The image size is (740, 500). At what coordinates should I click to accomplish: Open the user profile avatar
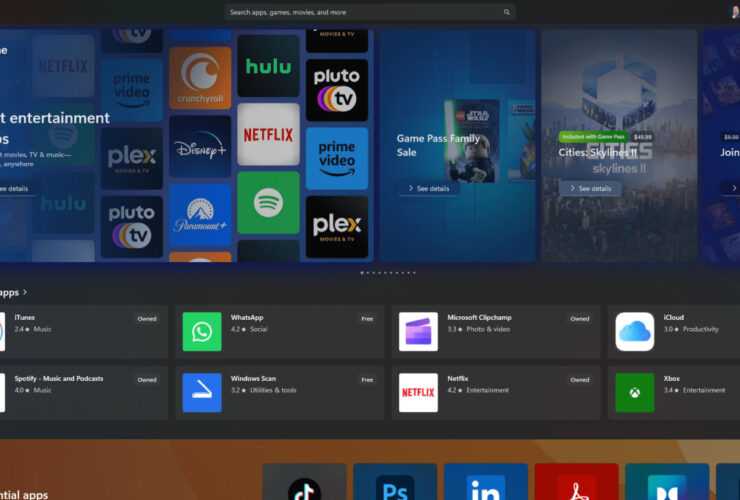click(735, 11)
